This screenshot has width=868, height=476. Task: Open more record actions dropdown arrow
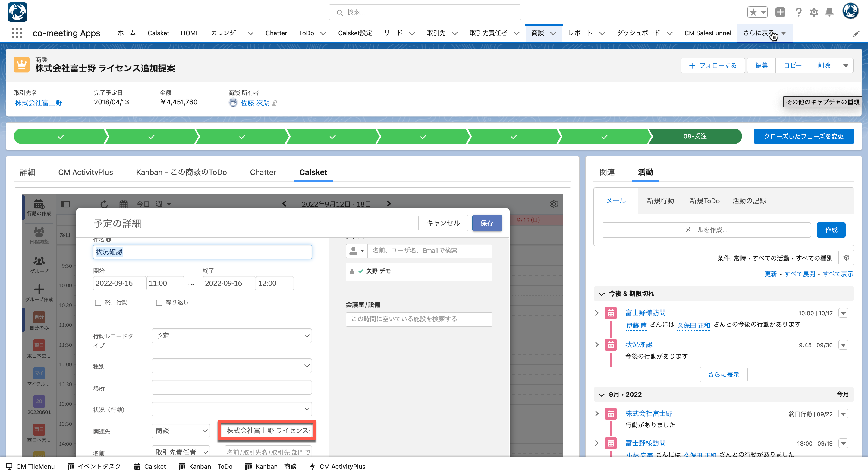click(845, 65)
